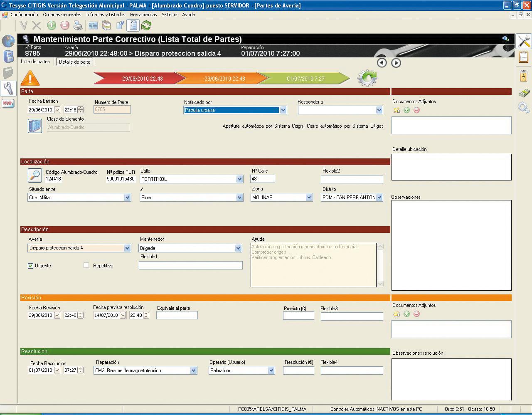Image resolution: width=532 pixels, height=415 pixels.
Task: Click the green gear refresh status icon
Action: (x=367, y=78)
